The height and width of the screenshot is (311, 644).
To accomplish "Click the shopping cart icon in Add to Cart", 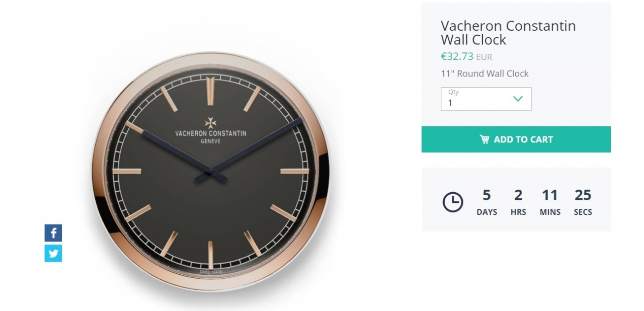I will click(485, 139).
